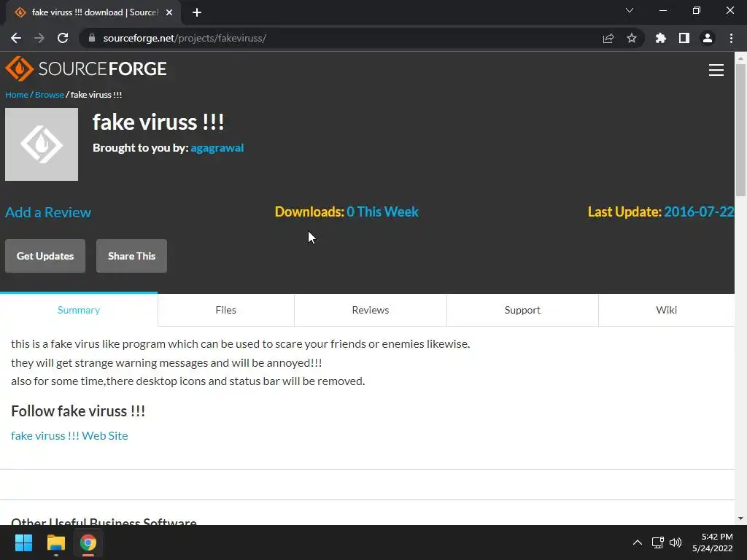
Task: Open the clock and date flyout
Action: click(713, 542)
